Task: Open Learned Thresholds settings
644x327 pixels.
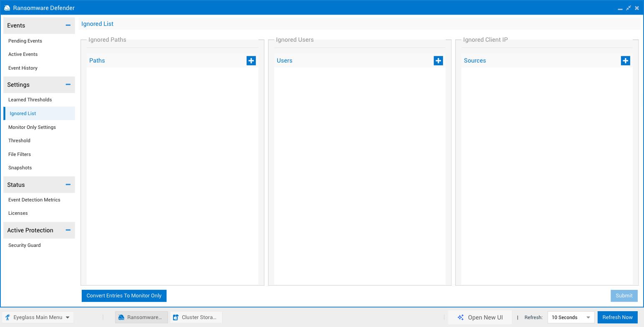Action: [x=30, y=100]
